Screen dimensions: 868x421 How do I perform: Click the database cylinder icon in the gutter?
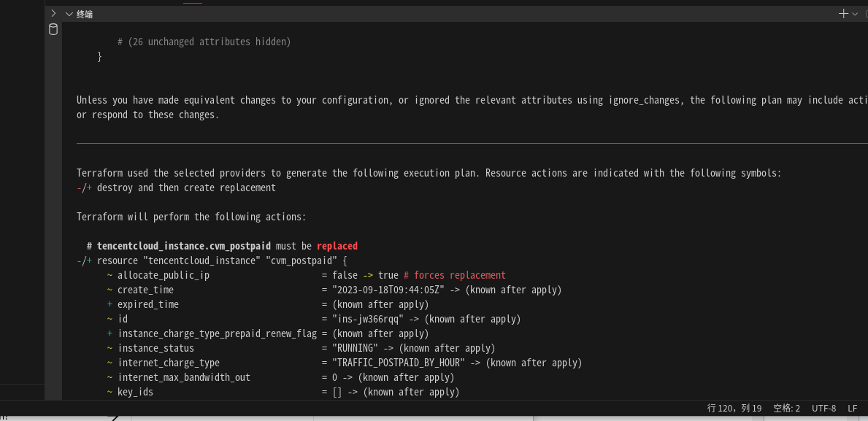(53, 29)
